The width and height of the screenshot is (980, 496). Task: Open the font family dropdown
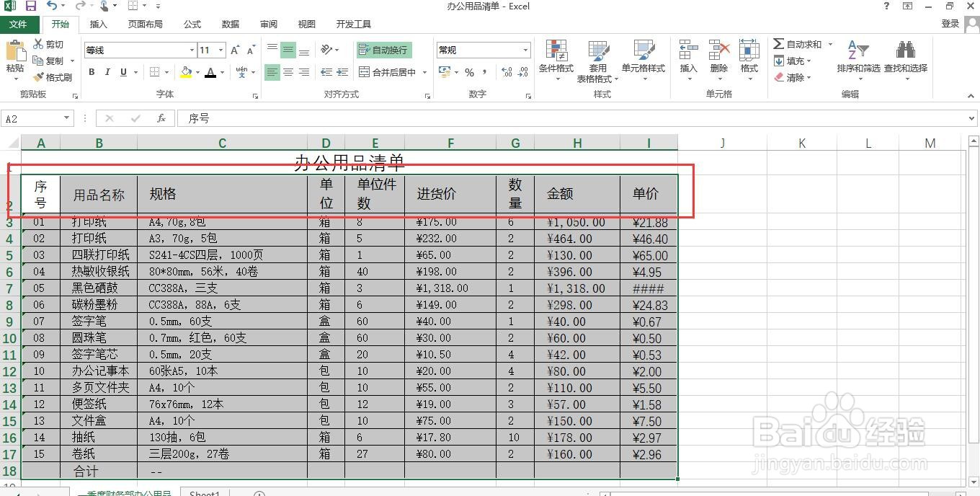click(x=190, y=50)
